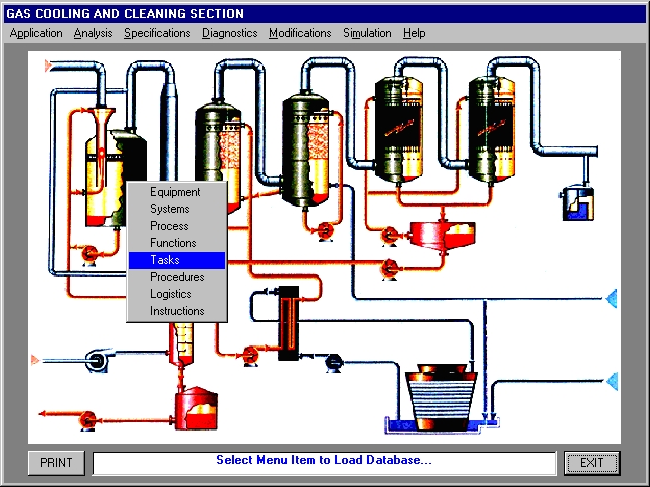Click the 'Select Menu Item to Load Database' status field
The width and height of the screenshot is (650, 487).
[324, 463]
